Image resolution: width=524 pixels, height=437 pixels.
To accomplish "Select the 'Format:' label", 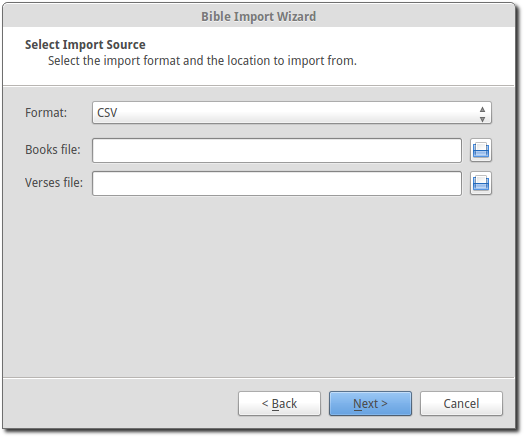I will point(46,113).
